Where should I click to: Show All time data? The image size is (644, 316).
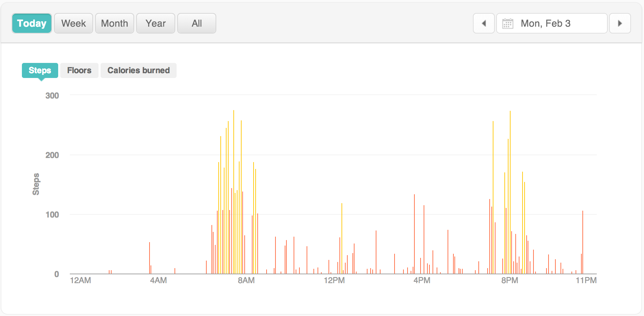[x=197, y=23]
